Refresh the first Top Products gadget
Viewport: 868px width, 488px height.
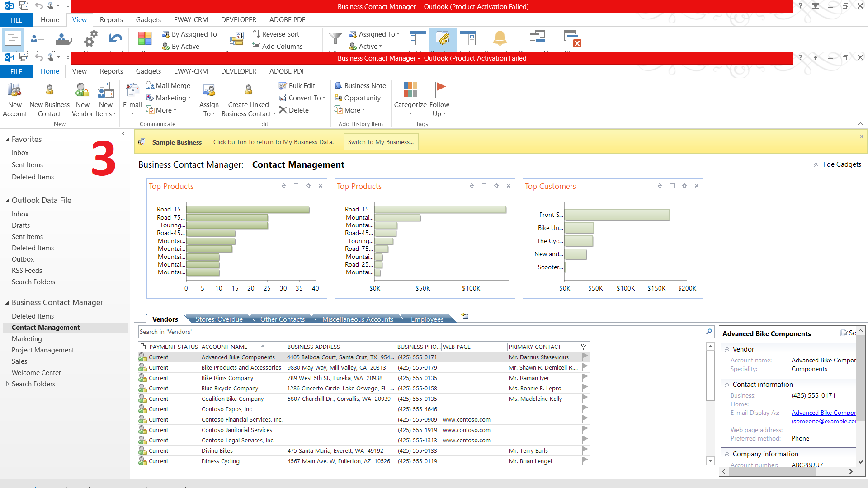tap(284, 186)
